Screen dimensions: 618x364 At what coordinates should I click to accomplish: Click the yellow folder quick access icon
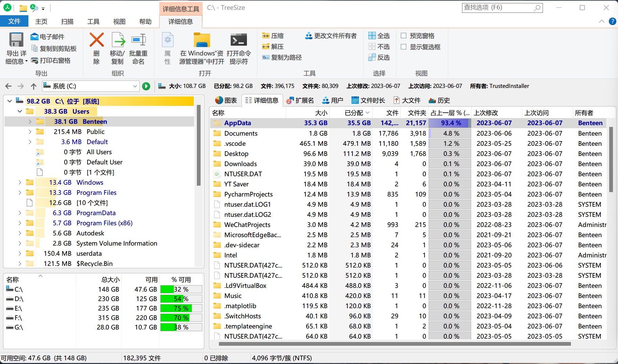(x=23, y=8)
